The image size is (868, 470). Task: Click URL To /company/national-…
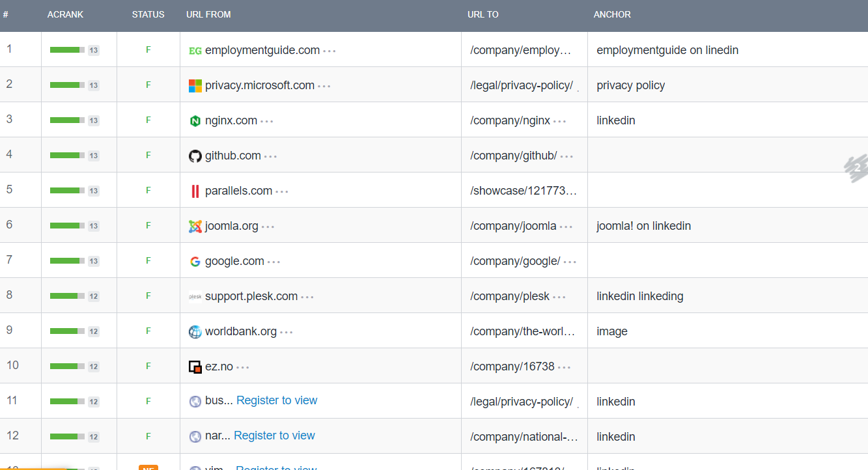coord(524,437)
